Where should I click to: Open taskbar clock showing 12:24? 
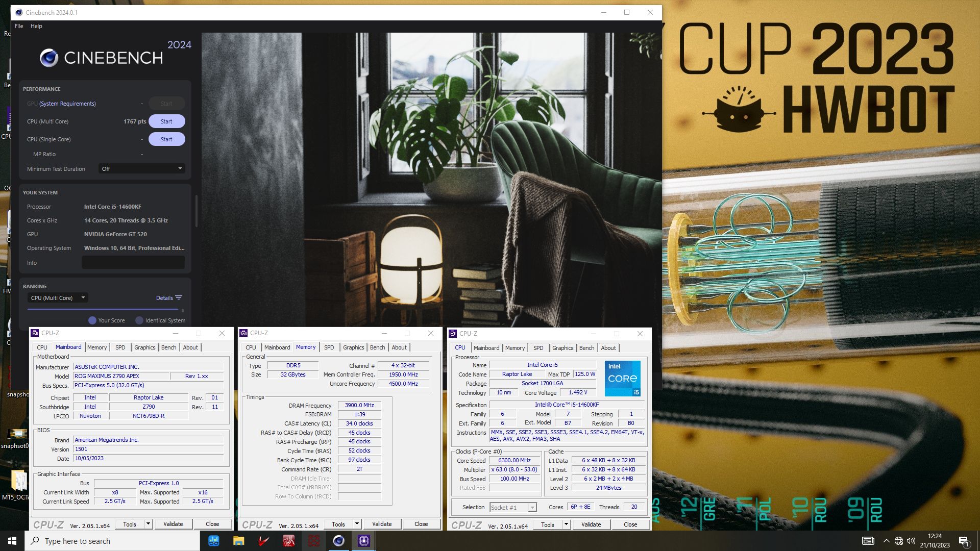click(935, 541)
